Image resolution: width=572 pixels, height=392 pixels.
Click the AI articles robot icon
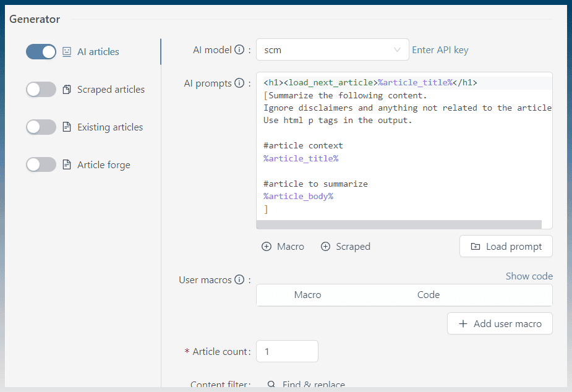click(x=67, y=52)
